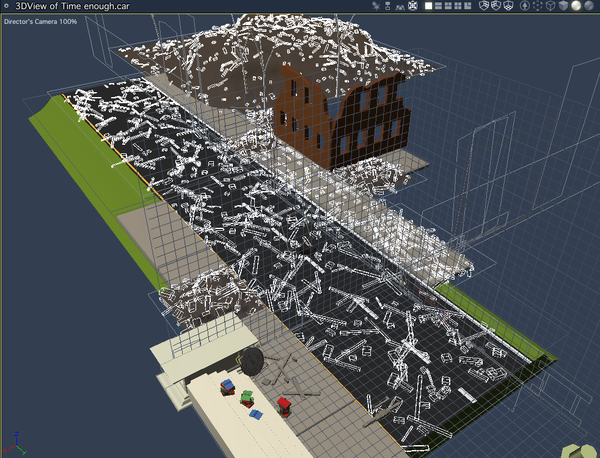This screenshot has height=458, width=600.
Task: Click the 'Director's Camera 100%' view label
Action: click(x=40, y=22)
